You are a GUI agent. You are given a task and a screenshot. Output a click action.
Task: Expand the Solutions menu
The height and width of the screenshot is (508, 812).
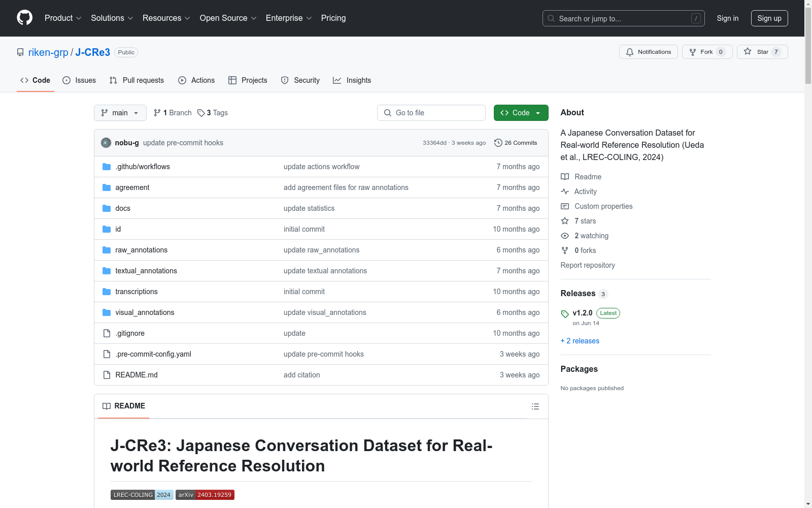click(112, 18)
